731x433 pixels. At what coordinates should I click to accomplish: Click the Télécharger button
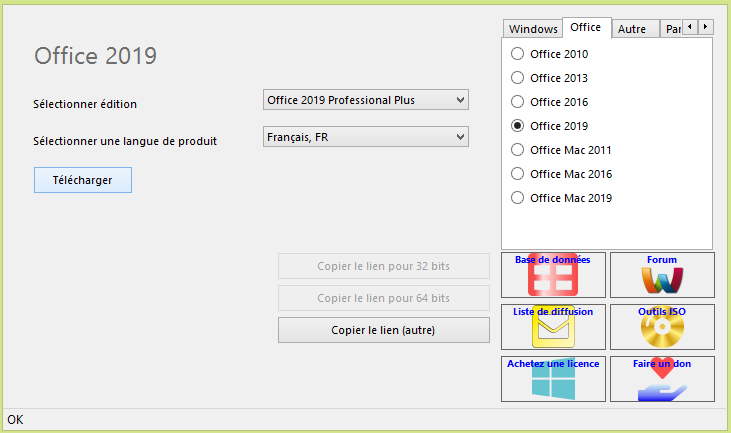(83, 180)
